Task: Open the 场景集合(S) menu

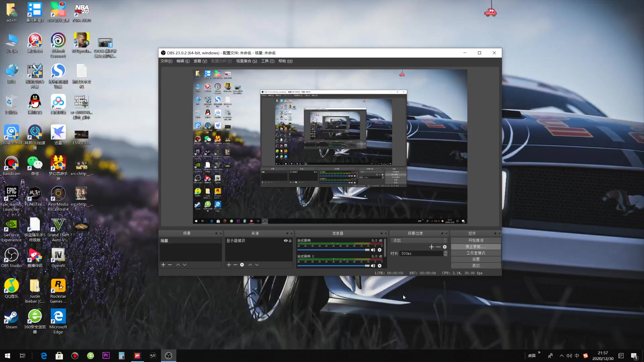Action: [x=247, y=61]
